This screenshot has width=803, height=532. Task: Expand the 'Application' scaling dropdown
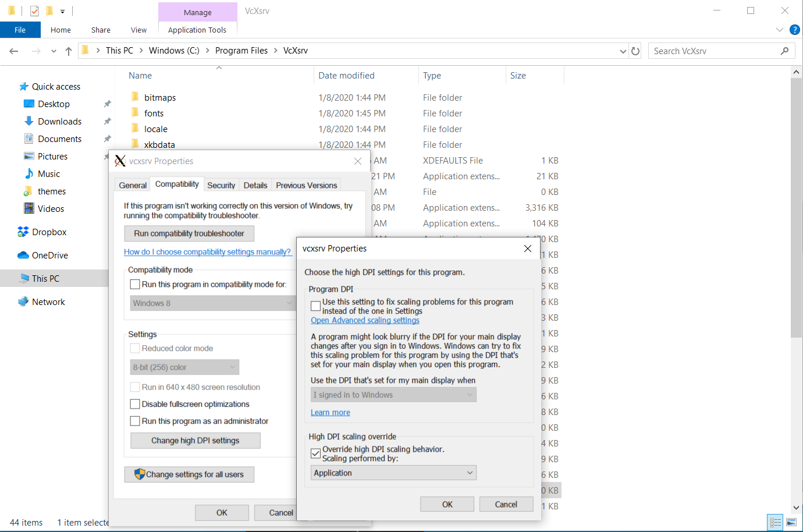click(393, 473)
